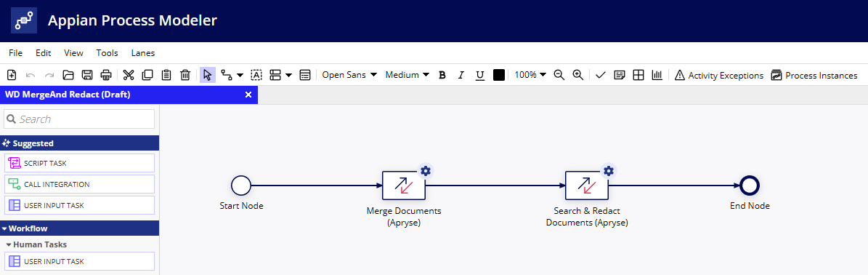Open the gear on Merge Documents node
The height and width of the screenshot is (275, 868).
click(425, 171)
